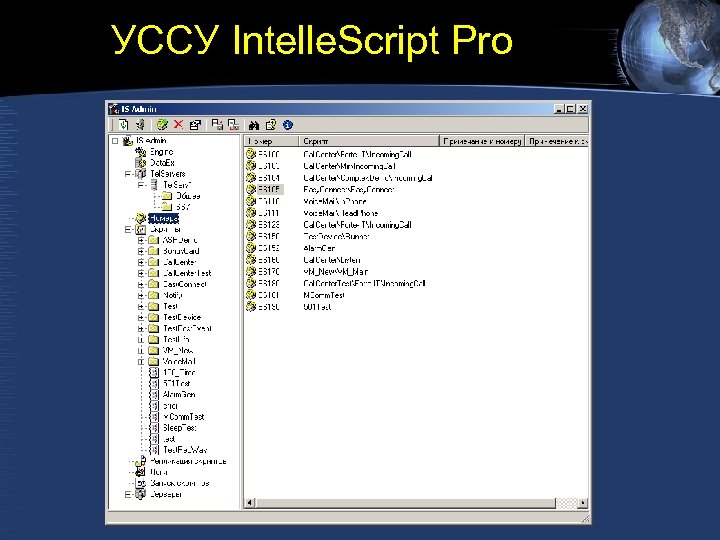Click the red X delete toolbar icon
The width and height of the screenshot is (720, 540).
[178, 124]
